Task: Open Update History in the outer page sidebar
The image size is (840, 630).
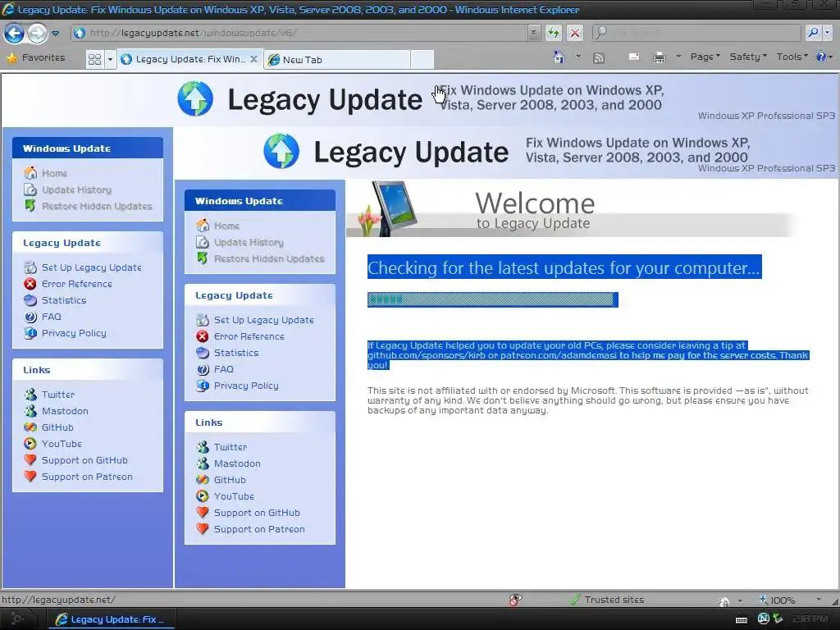Action: click(76, 189)
